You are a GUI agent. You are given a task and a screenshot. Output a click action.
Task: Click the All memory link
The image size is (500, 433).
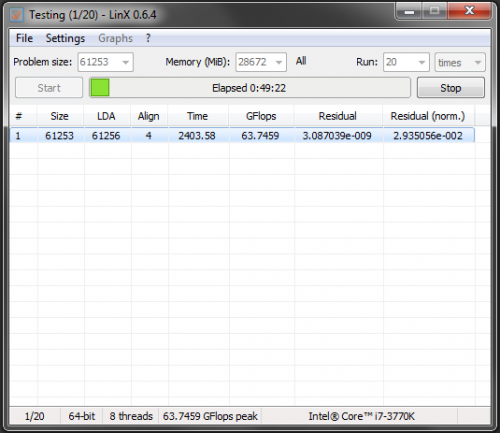point(301,61)
